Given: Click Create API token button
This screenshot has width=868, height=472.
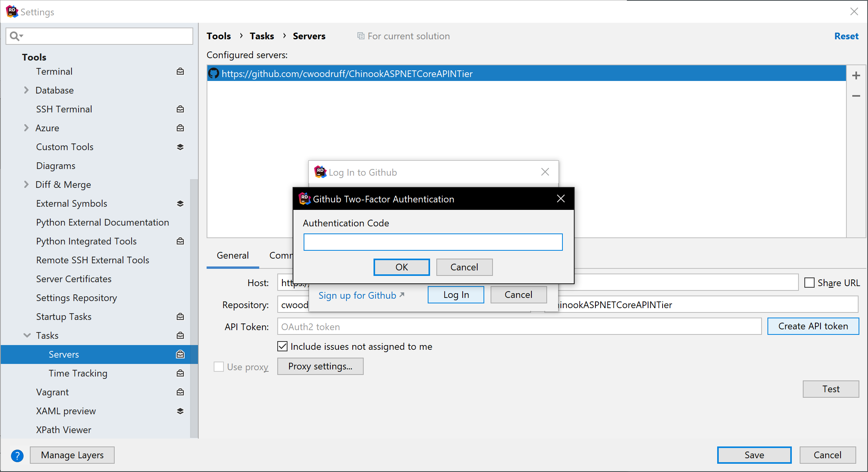Looking at the screenshot, I should (x=813, y=326).
